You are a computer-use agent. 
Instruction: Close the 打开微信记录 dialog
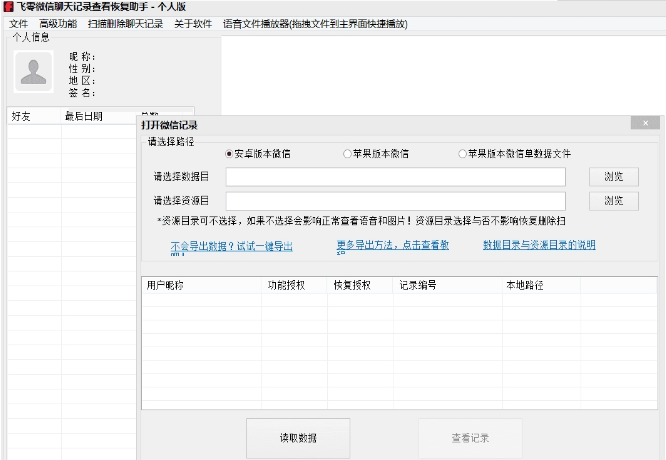tap(645, 123)
